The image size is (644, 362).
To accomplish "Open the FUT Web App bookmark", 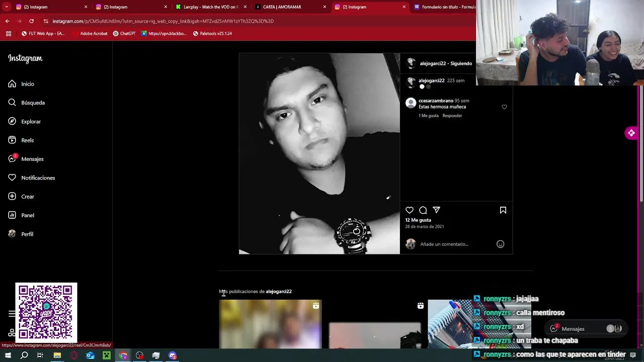I will (43, 34).
